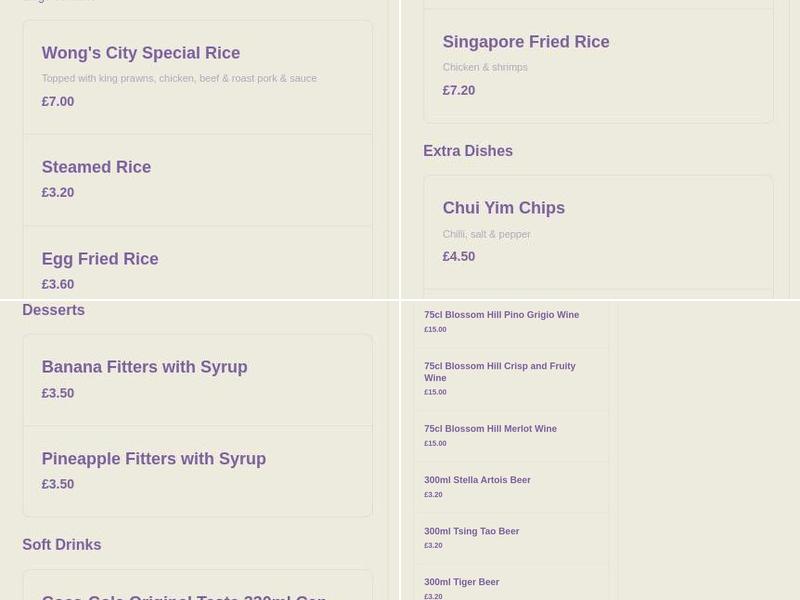The width and height of the screenshot is (800, 600).
Task: Open the Soft Drinks section header
Action: [62, 544]
